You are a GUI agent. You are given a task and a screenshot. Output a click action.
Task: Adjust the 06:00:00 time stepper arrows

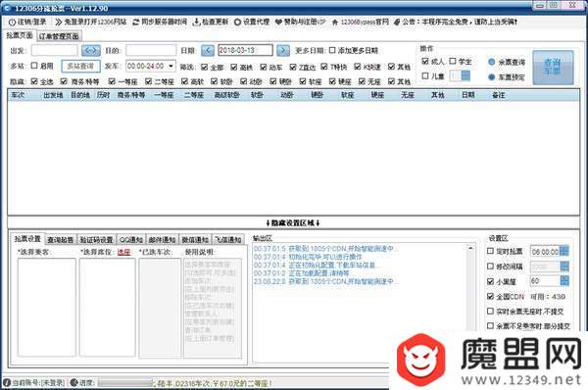coord(564,251)
